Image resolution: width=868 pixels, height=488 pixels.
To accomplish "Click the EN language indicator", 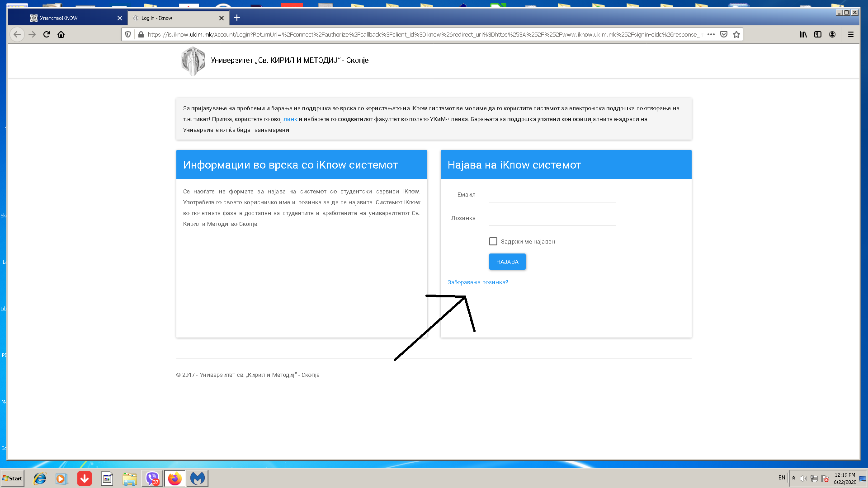I will click(782, 478).
